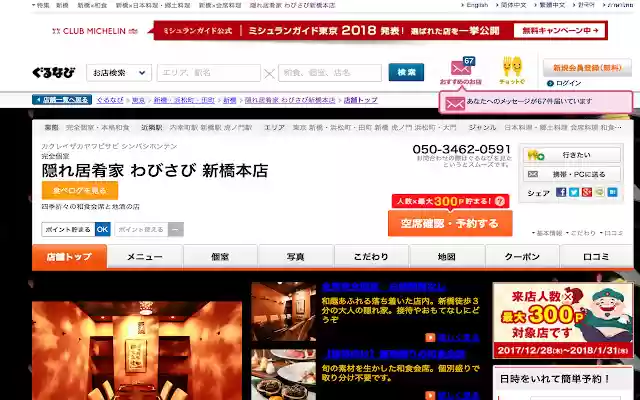The height and width of the screenshot is (400, 640).
Task: Click the small こだわり anchor link below share
Action: pyautogui.click(x=583, y=233)
